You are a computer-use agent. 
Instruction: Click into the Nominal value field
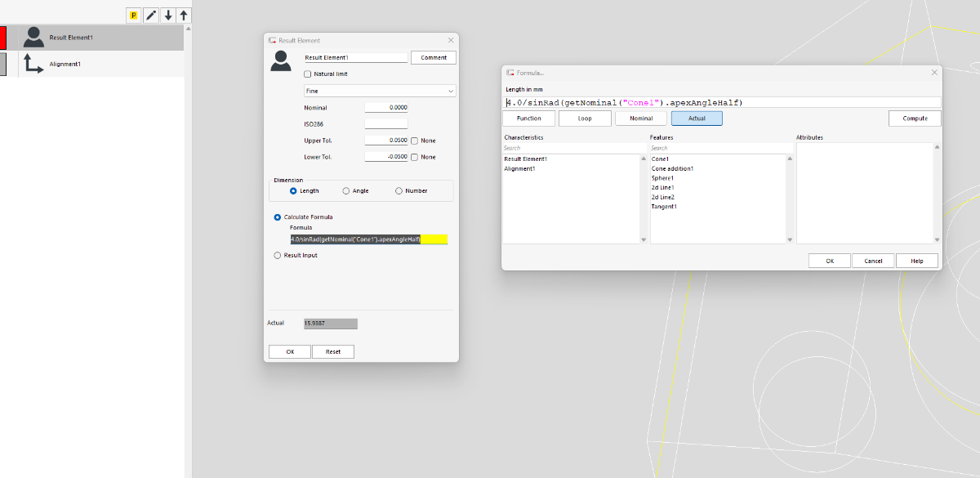(386, 107)
